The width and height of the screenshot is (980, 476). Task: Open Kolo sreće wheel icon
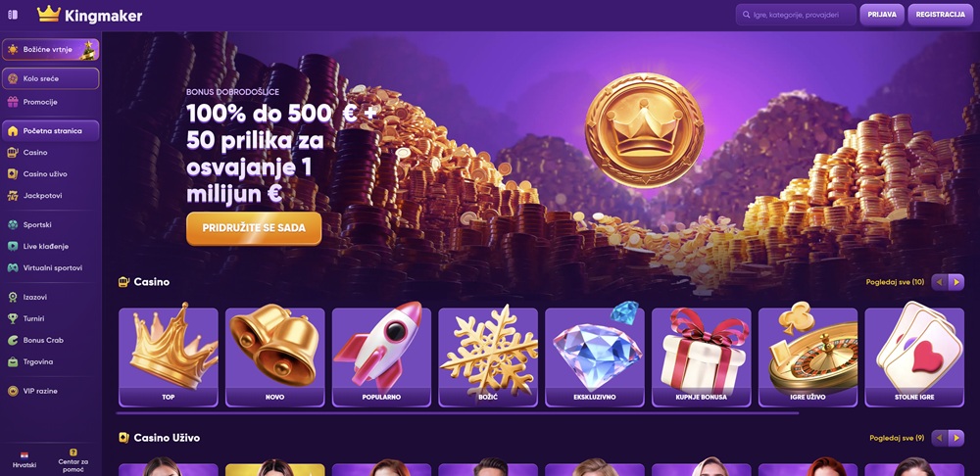[13, 78]
